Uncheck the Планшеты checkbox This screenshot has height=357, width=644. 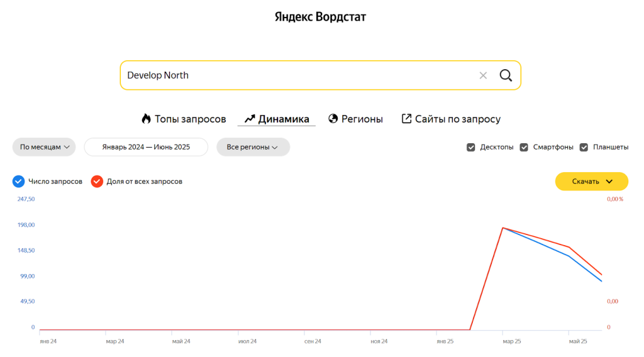pos(584,147)
